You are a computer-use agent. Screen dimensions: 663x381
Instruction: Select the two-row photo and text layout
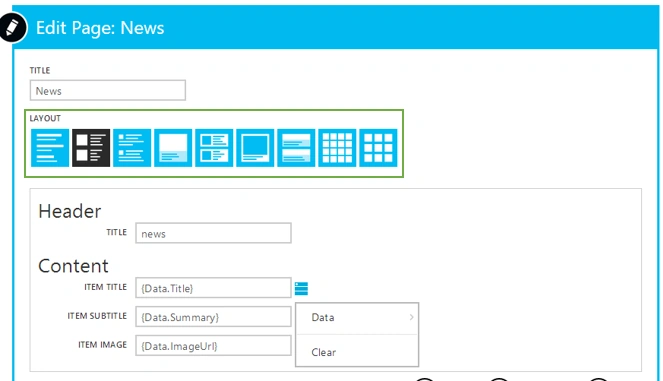(x=214, y=148)
